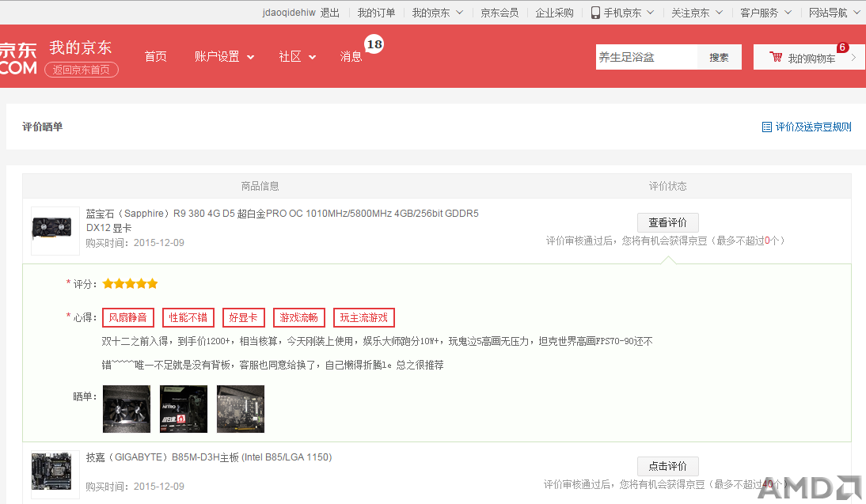Expand the 网站导航 dropdown

(x=857, y=12)
